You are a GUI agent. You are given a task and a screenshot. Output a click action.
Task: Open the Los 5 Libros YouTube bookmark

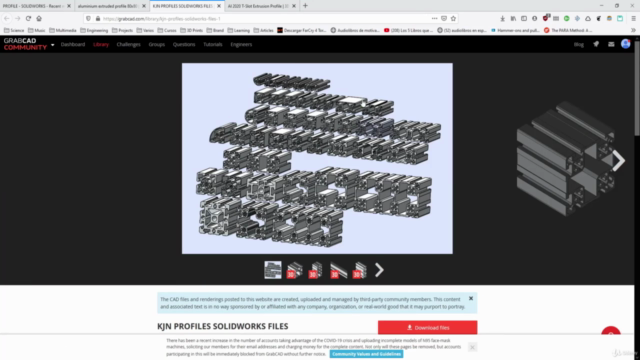pyautogui.click(x=408, y=30)
